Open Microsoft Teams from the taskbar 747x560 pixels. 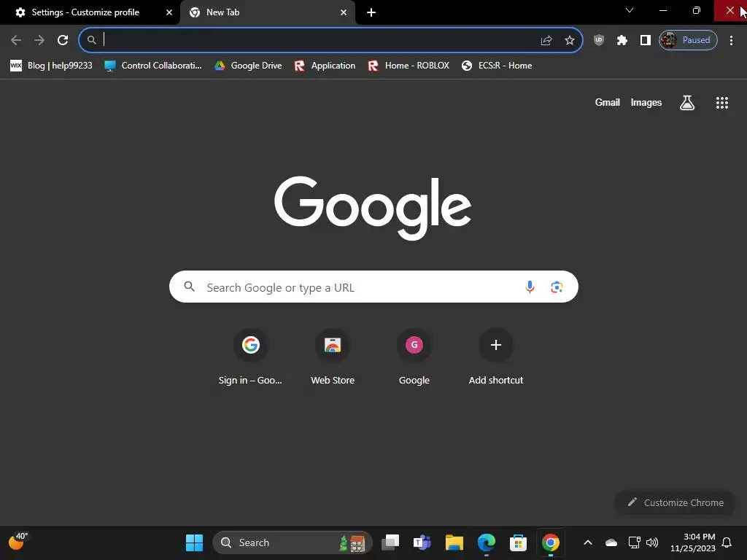pos(422,542)
